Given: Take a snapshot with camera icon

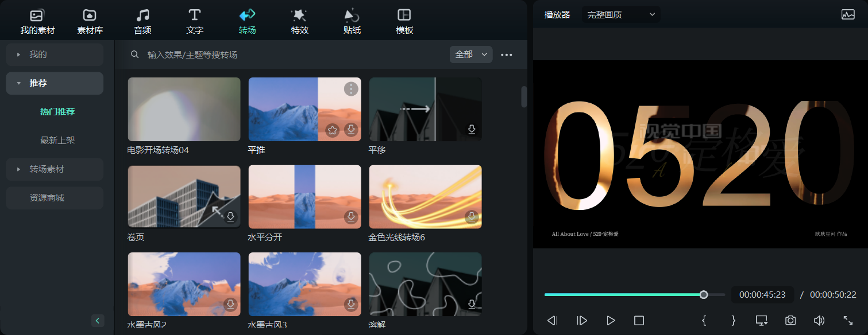Looking at the screenshot, I should pos(790,321).
